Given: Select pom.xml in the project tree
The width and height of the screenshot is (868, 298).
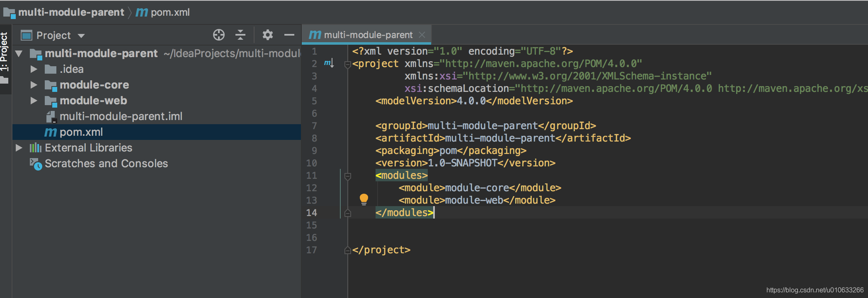Looking at the screenshot, I should tap(157, 132).
